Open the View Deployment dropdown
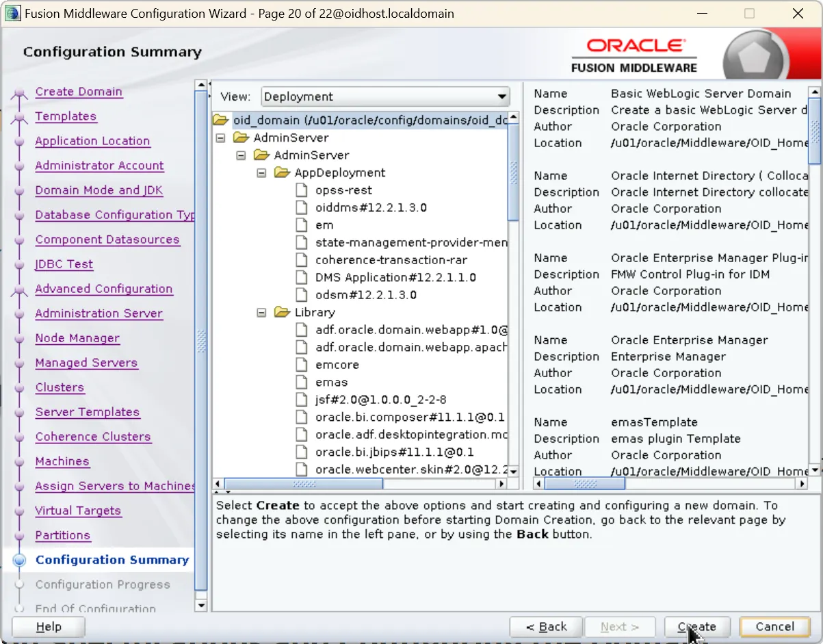Image resolution: width=823 pixels, height=644 pixels. 386,96
